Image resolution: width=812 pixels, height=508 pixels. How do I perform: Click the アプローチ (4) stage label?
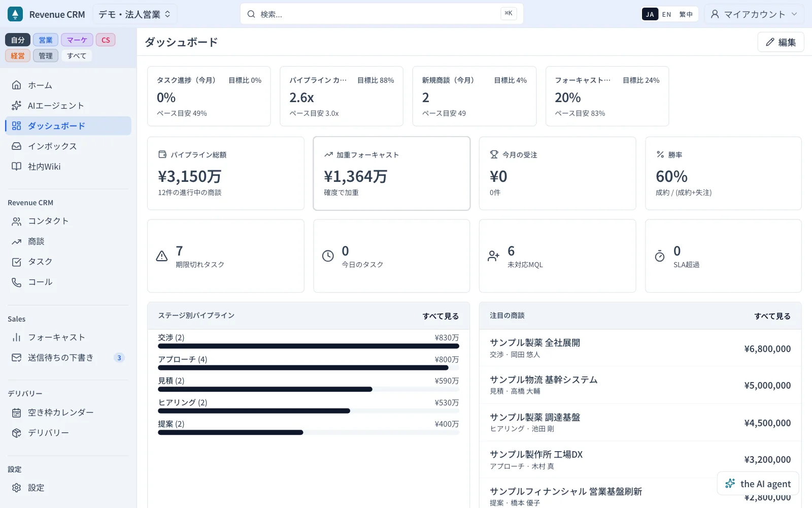[x=183, y=359]
